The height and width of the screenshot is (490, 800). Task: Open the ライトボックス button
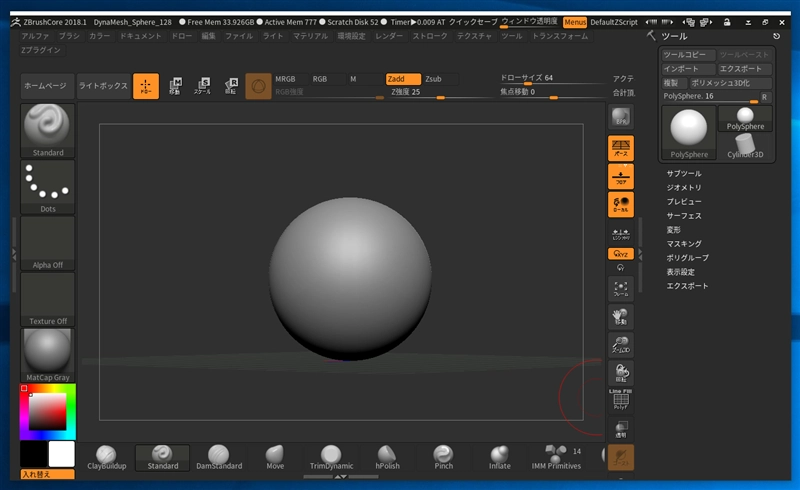click(x=103, y=86)
